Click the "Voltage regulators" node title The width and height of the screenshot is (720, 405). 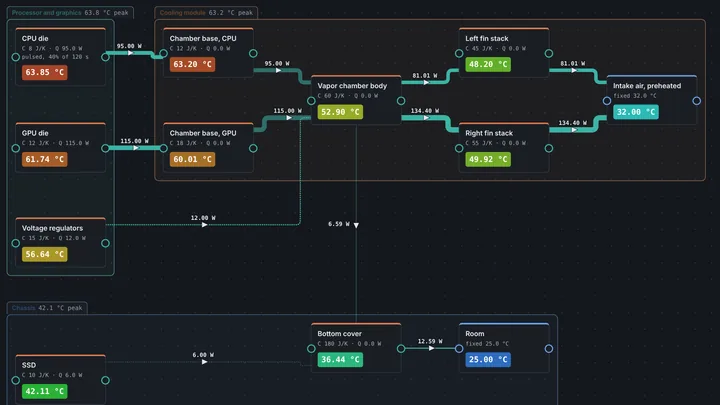pos(52,228)
